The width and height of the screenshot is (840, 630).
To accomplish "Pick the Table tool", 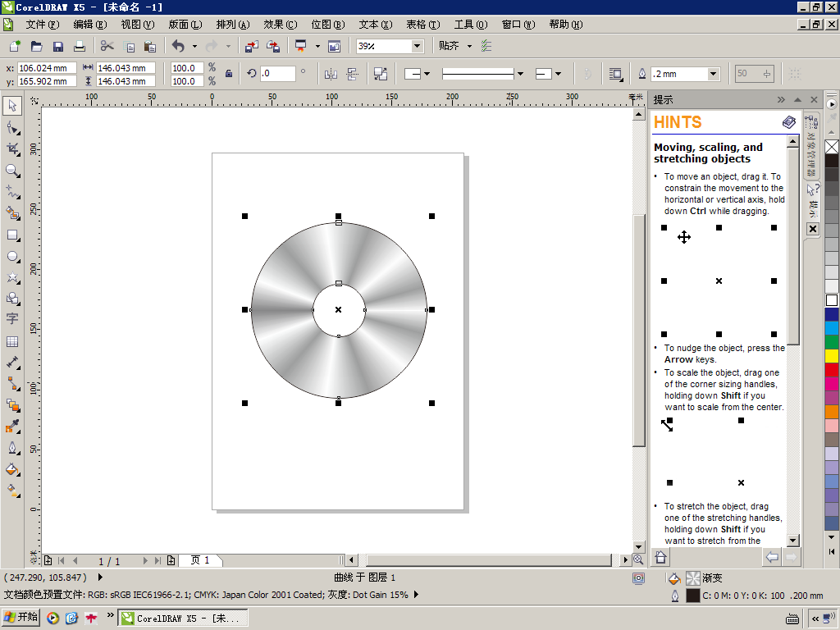I will 12,341.
